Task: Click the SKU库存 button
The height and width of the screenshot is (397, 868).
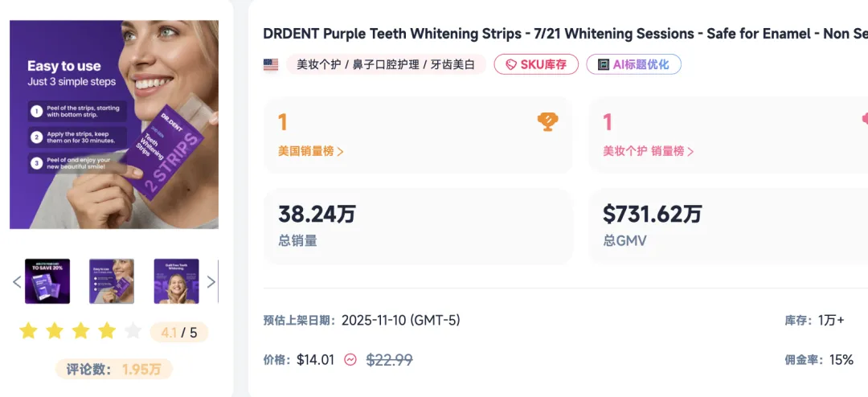Action: [536, 65]
